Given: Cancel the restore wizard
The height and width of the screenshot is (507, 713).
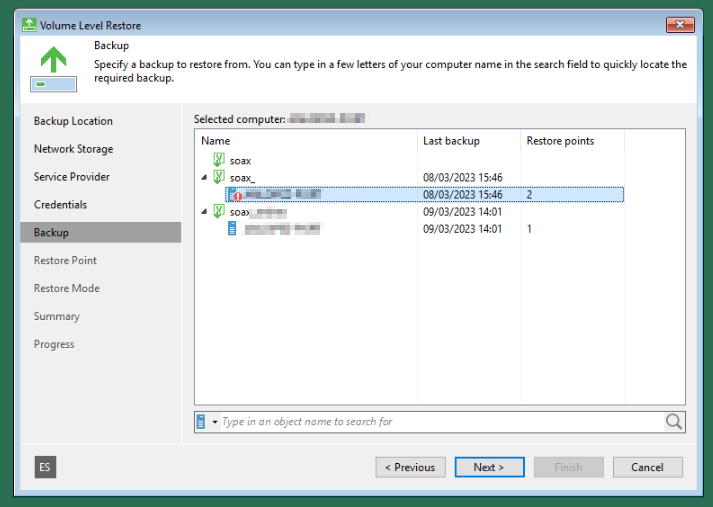Looking at the screenshot, I should pyautogui.click(x=647, y=467).
